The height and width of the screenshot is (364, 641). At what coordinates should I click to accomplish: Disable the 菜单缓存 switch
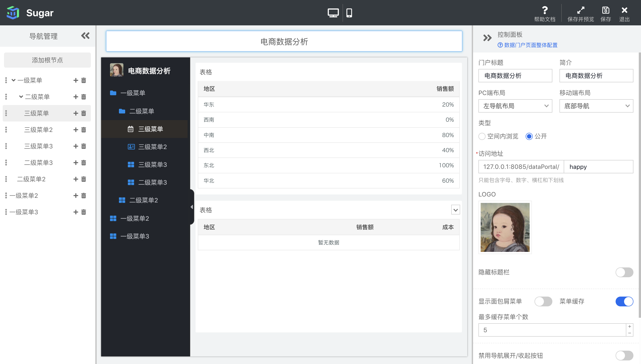coord(624,301)
